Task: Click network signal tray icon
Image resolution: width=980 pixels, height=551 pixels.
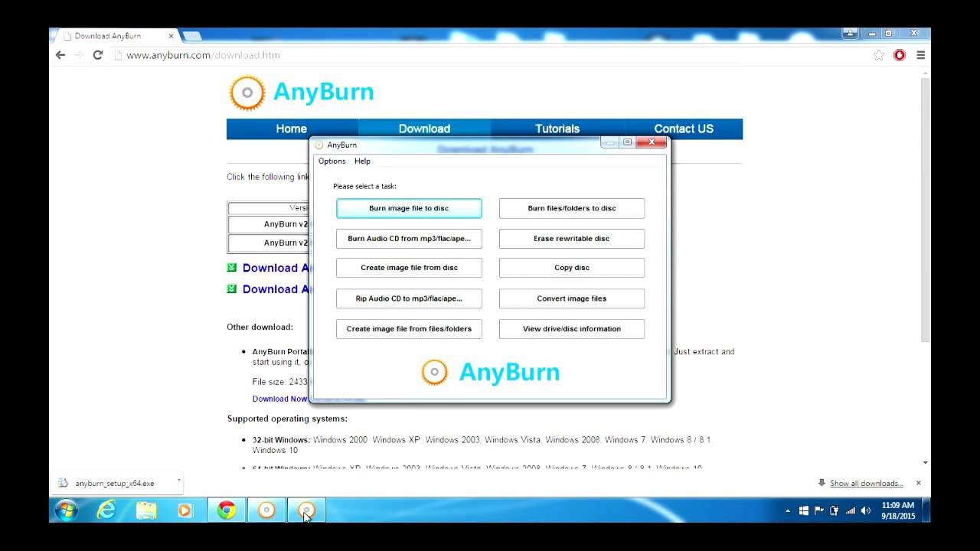Action: pyautogui.click(x=851, y=510)
